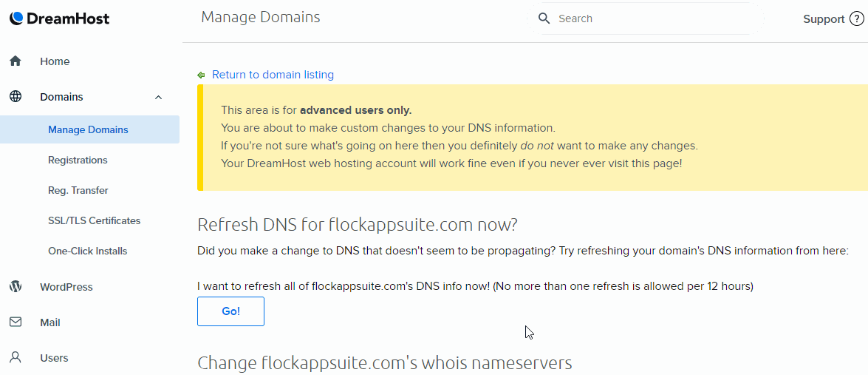
Task: Click the 'Did you make a change to DNS' text
Action: click(x=523, y=251)
